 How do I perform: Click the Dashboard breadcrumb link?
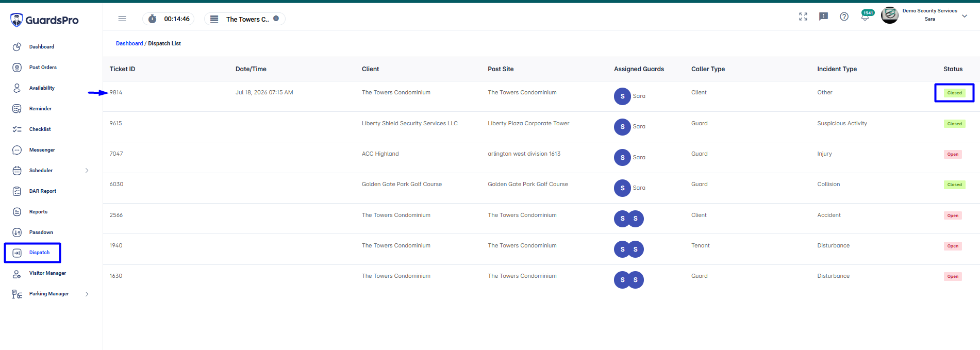[x=129, y=43]
